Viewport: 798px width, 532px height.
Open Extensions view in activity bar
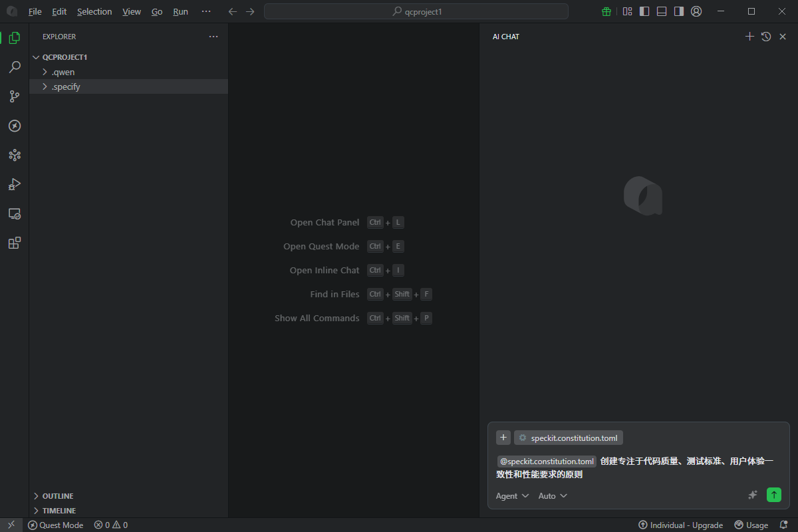tap(14, 243)
